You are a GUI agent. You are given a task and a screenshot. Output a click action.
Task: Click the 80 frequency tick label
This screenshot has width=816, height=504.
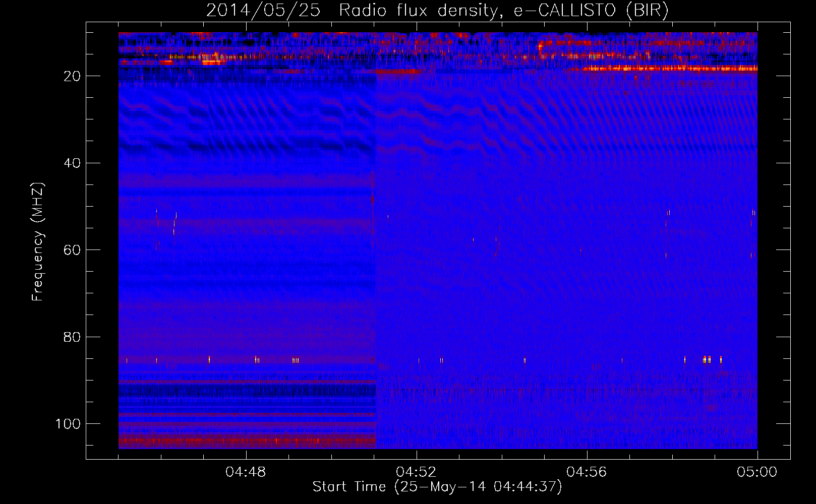(72, 337)
